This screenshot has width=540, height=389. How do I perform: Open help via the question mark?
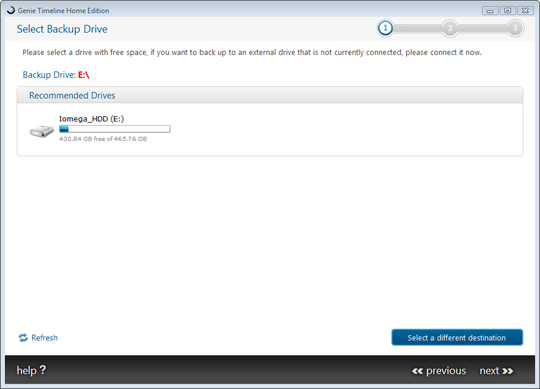[x=43, y=370]
